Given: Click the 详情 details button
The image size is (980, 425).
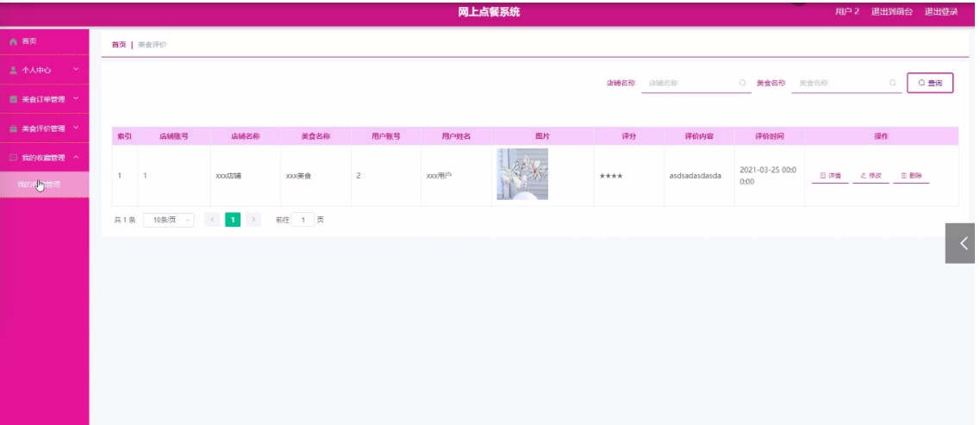Looking at the screenshot, I should (x=830, y=176).
